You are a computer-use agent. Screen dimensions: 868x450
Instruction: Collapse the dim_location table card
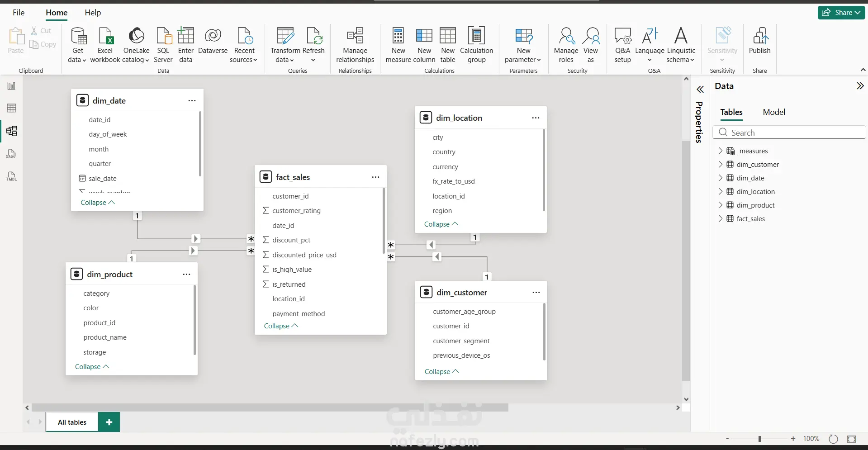[441, 224]
